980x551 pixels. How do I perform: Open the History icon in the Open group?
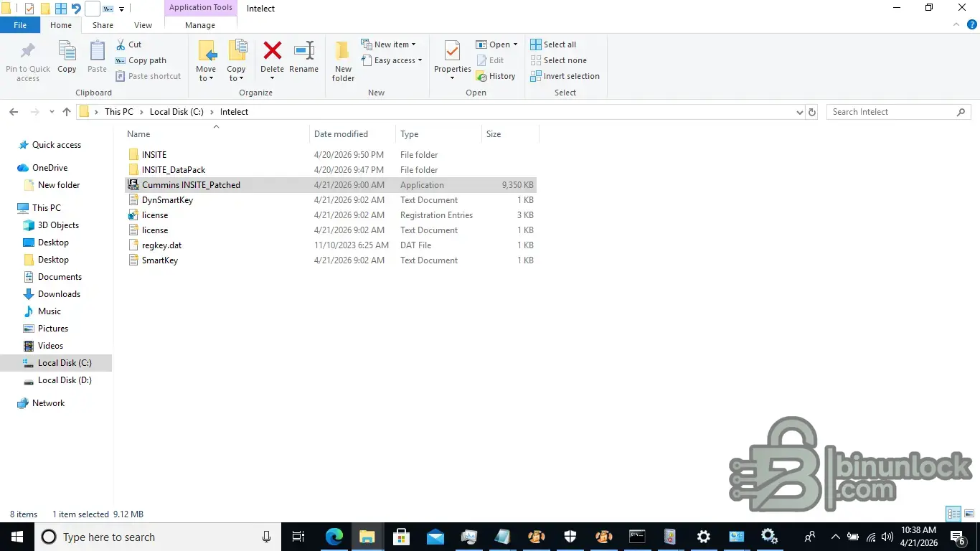[x=481, y=76]
